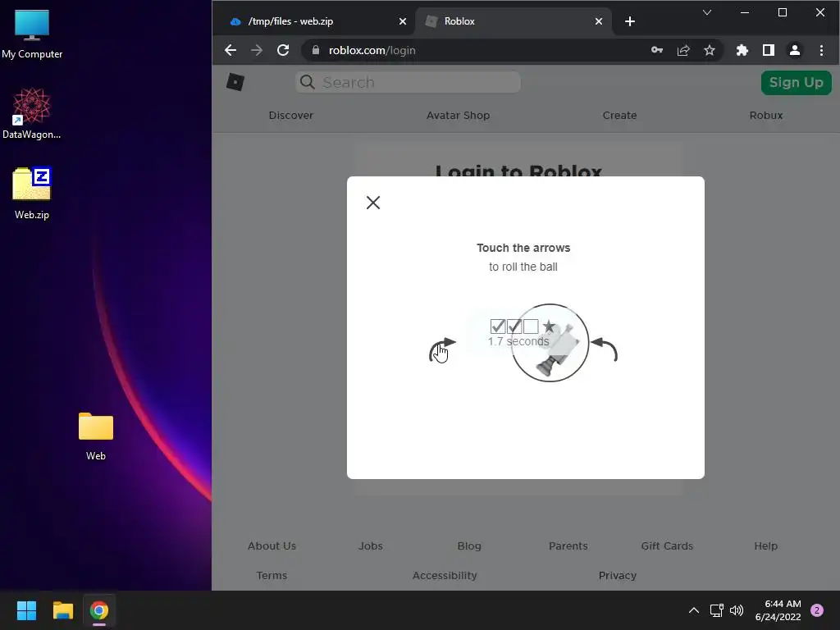Open File Explorer from the taskbar

click(x=62, y=610)
